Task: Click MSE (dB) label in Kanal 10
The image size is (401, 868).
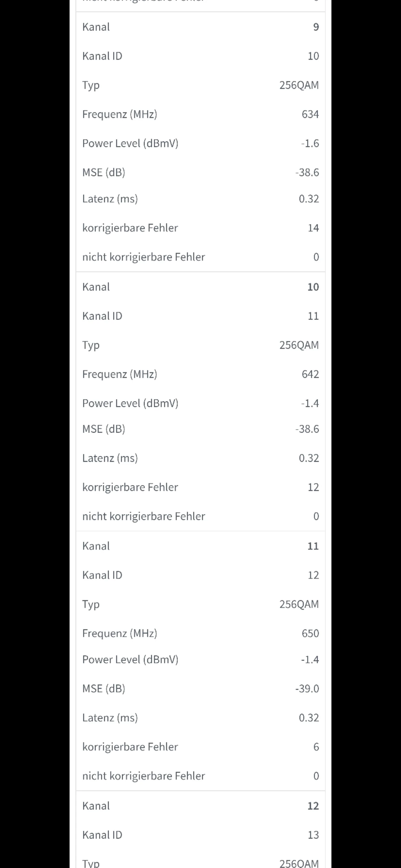Action: pos(104,429)
